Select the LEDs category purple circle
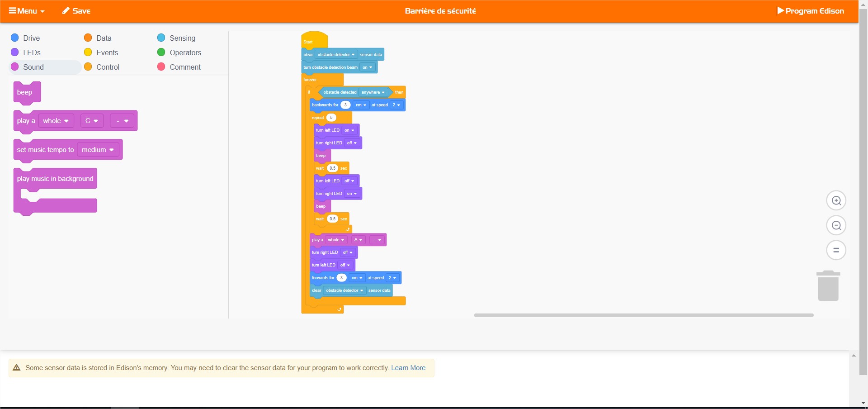 click(15, 52)
